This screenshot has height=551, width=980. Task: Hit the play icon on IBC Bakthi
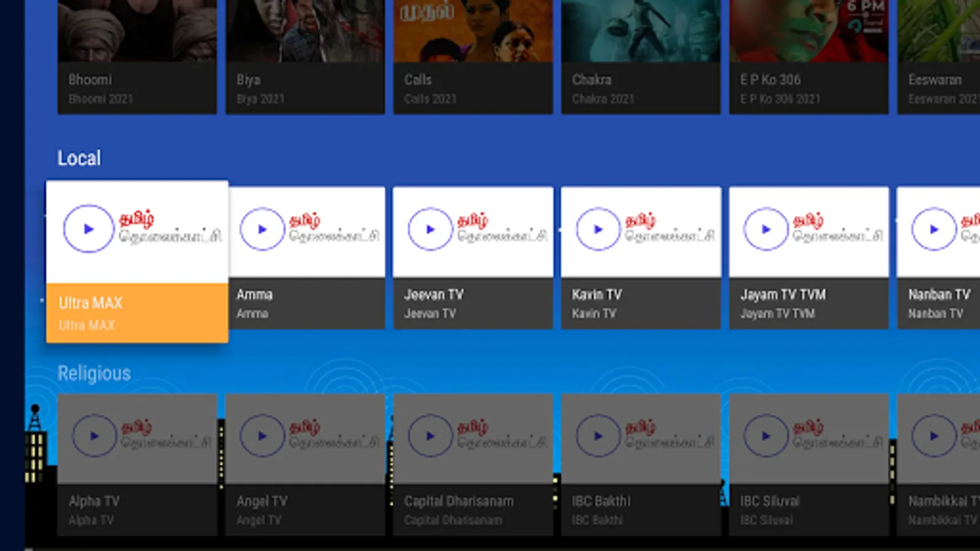598,436
